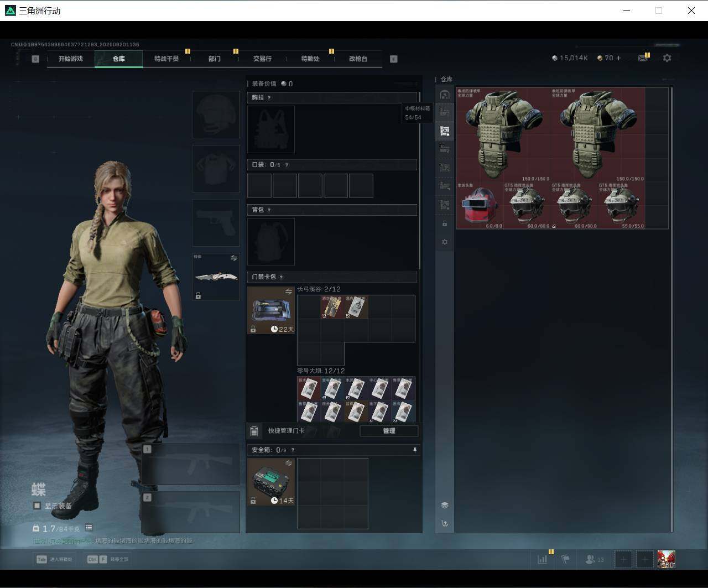This screenshot has width=708, height=588.
Task: Open the weight details list icon beside 1.7/84千克
Action: point(89,528)
